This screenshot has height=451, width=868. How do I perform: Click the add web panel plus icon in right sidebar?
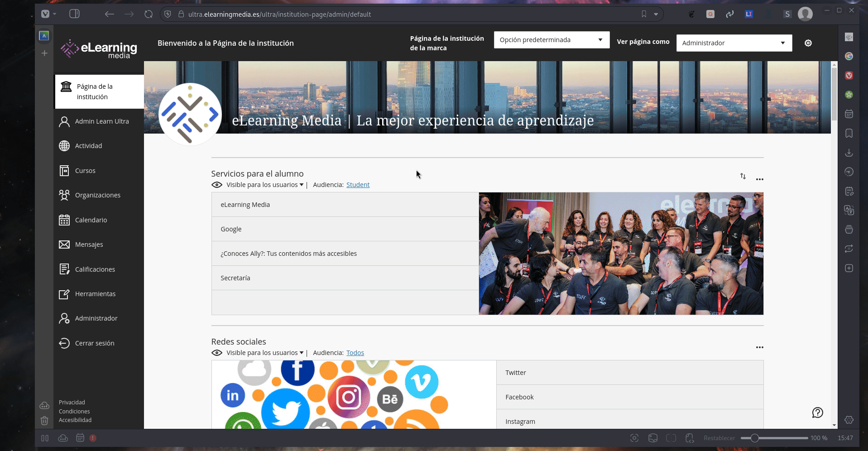[849, 268]
